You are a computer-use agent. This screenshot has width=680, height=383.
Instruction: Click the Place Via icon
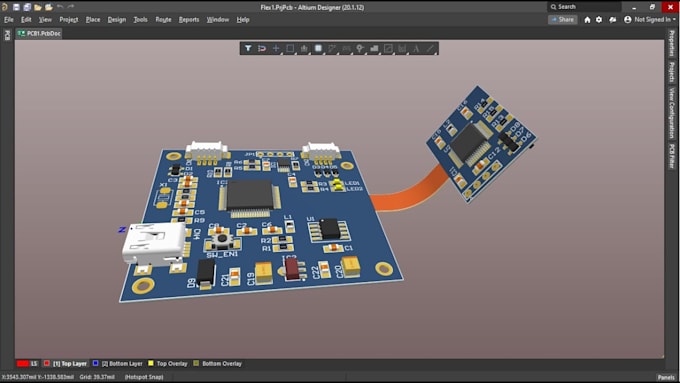pyautogui.click(x=360, y=49)
